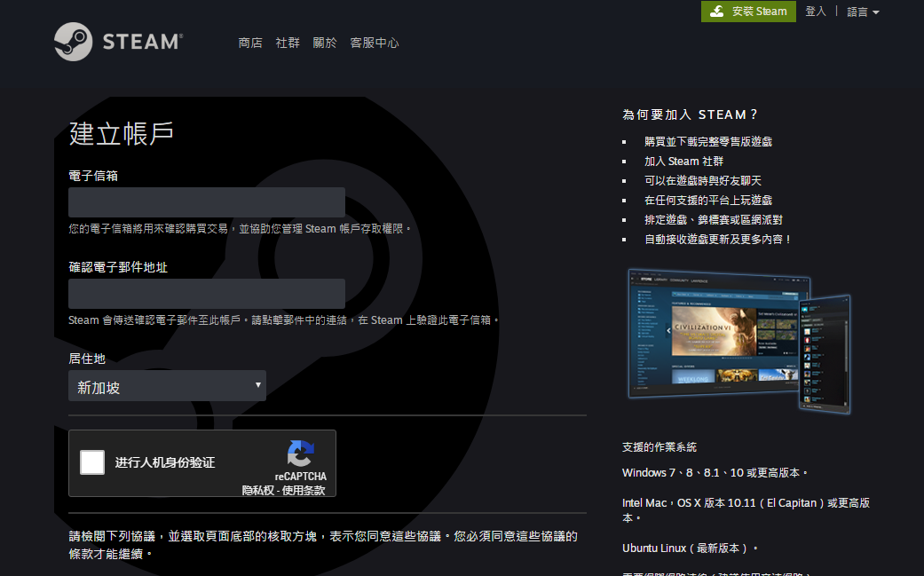Open the 居住地 country dropdown showing 新加坡
The width and height of the screenshot is (924, 576).
pyautogui.click(x=168, y=386)
